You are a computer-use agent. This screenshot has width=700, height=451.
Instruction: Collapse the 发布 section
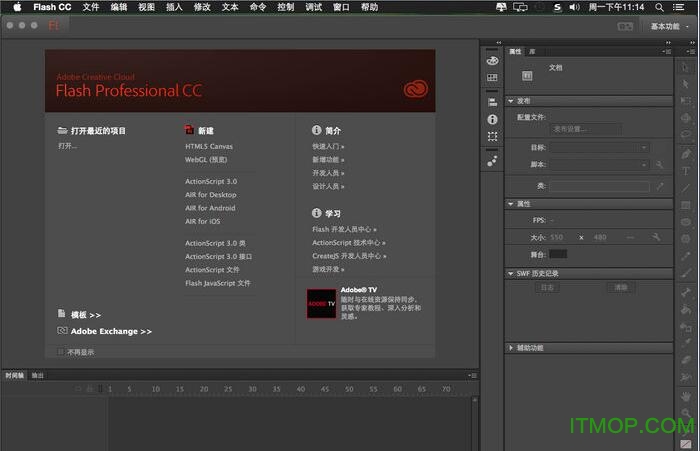click(511, 101)
